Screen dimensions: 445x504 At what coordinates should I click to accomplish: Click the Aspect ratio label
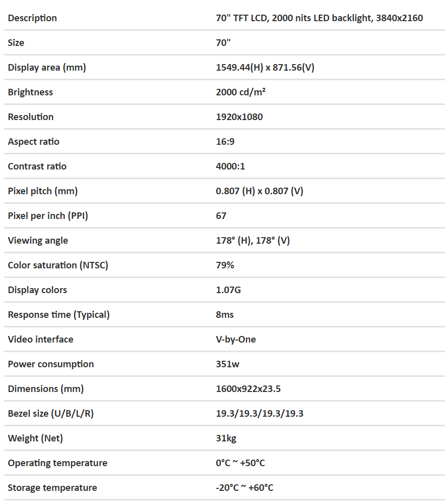[x=33, y=142]
